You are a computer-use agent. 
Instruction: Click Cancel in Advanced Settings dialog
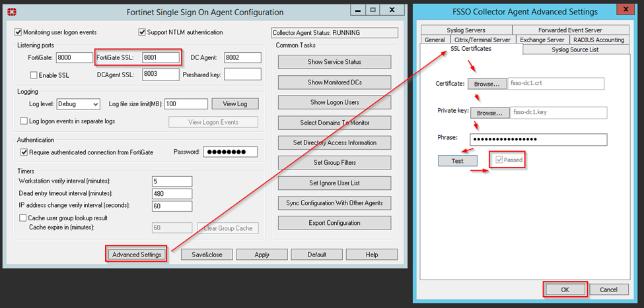pyautogui.click(x=609, y=290)
